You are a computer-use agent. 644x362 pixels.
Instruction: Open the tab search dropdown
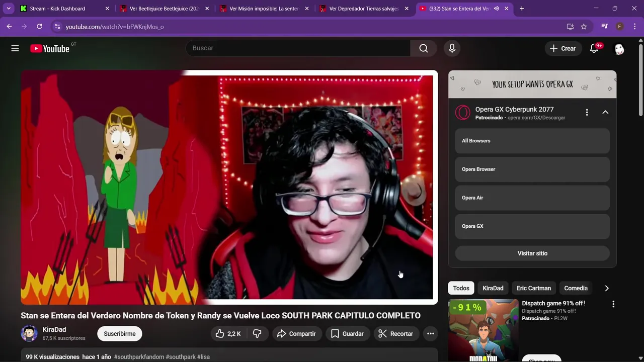(9, 9)
